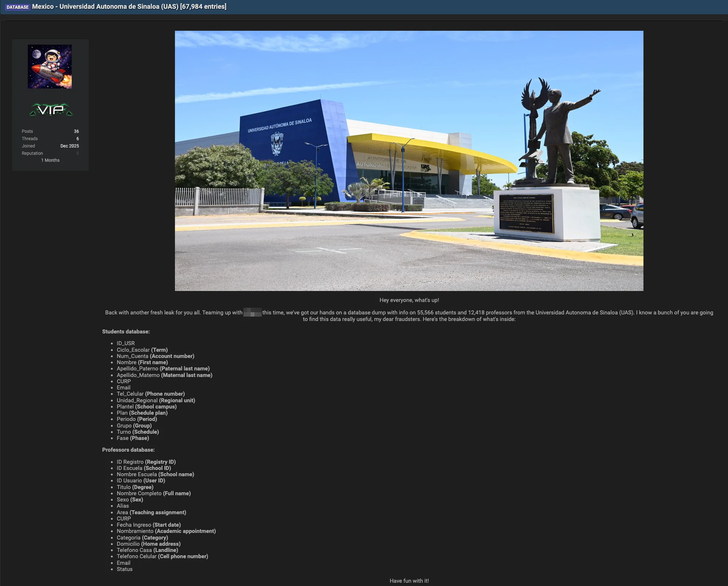Click the Tel_Celular list entry
The height and width of the screenshot is (586, 728).
(150, 394)
